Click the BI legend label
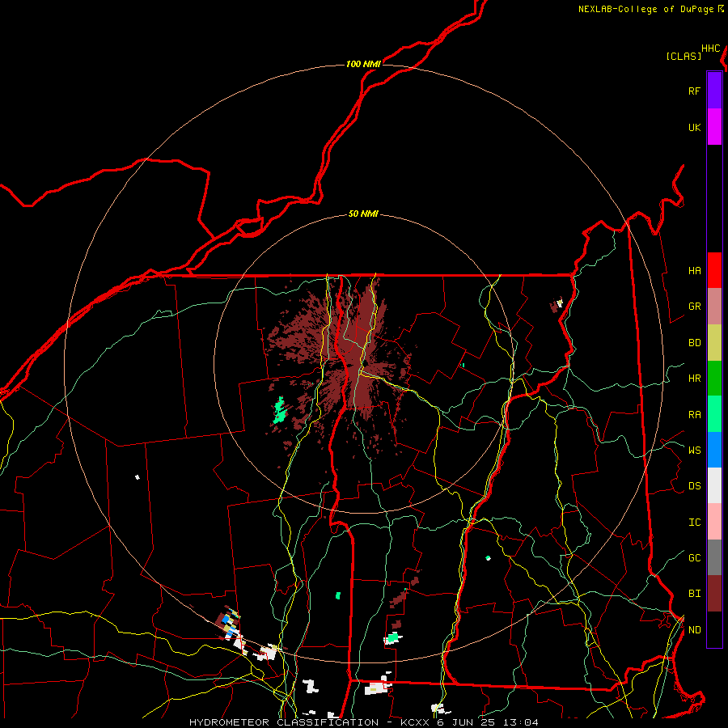Screen dimensions: 728x728 (x=694, y=594)
